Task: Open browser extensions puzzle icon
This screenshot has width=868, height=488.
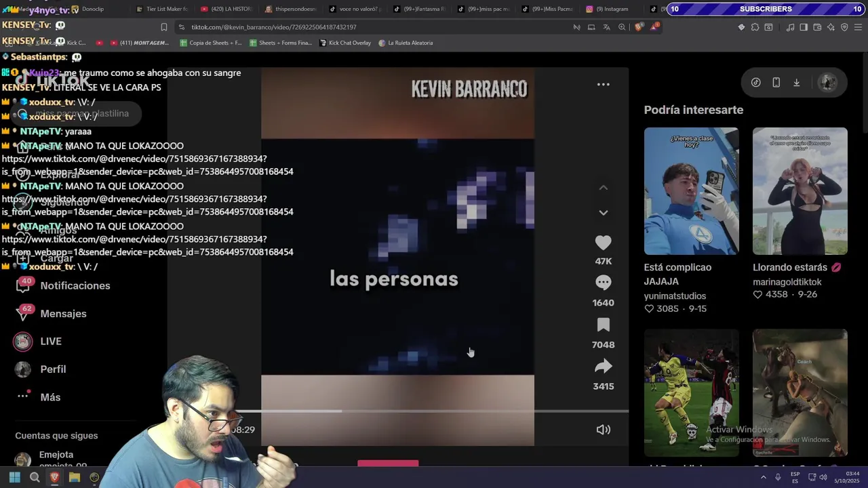Action: tap(755, 27)
